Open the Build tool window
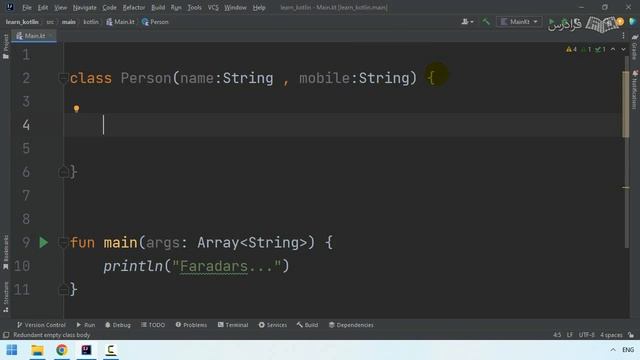The width and height of the screenshot is (640, 360). pos(307,325)
